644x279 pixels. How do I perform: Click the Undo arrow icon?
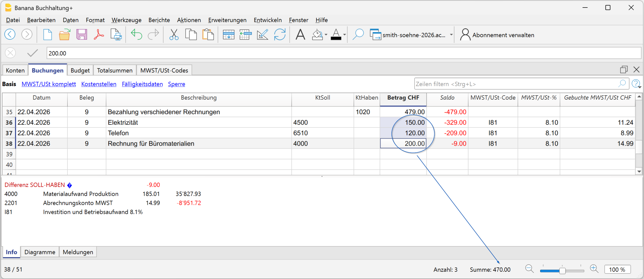tap(136, 35)
